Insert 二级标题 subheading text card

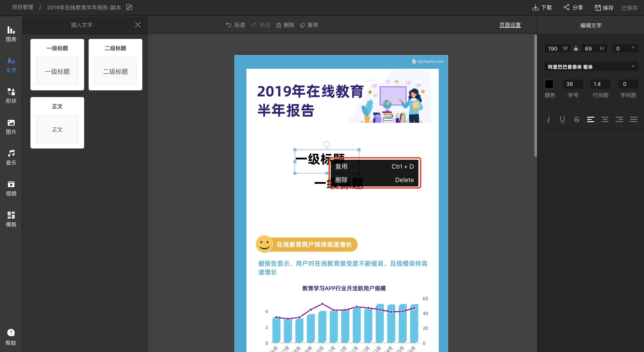(115, 64)
